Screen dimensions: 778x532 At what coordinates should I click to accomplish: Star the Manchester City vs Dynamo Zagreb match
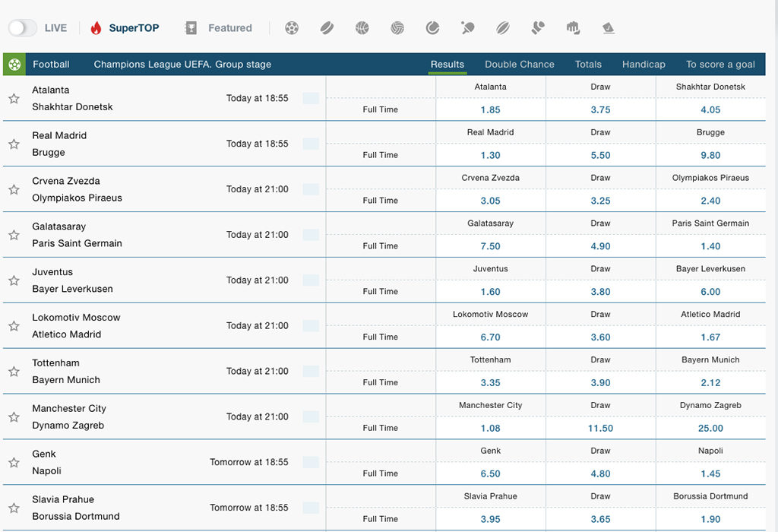click(14, 417)
